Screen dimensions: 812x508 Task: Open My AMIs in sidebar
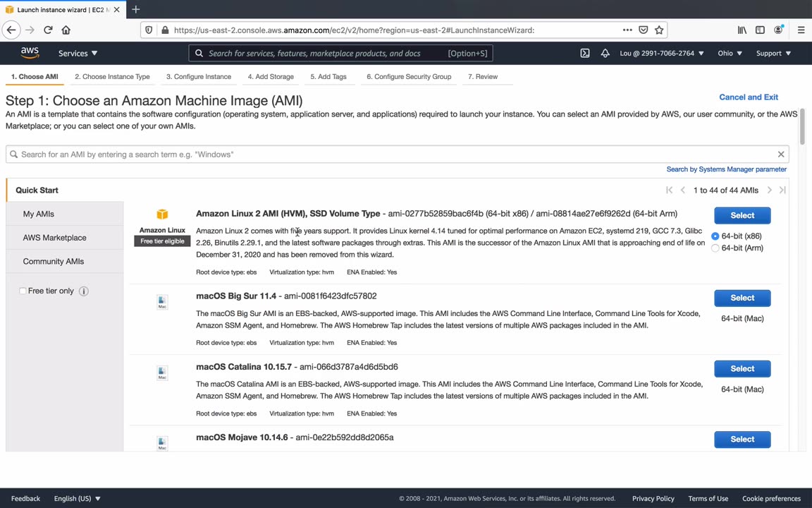[65, 214]
